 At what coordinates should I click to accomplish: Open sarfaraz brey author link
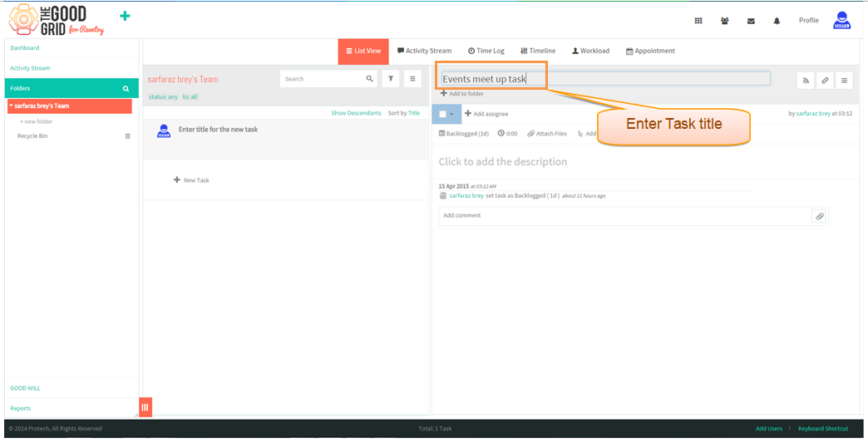(813, 113)
